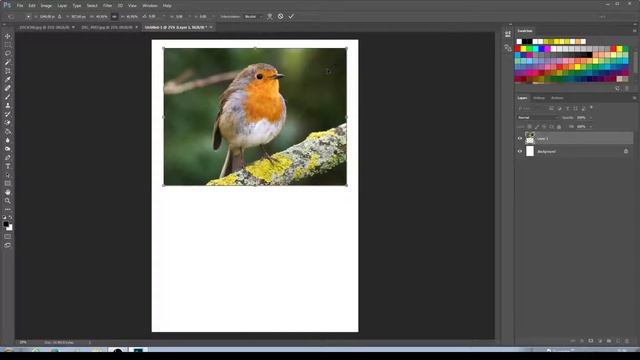The height and width of the screenshot is (360, 640).
Task: Open the Layers panel menu
Action: click(x=634, y=98)
